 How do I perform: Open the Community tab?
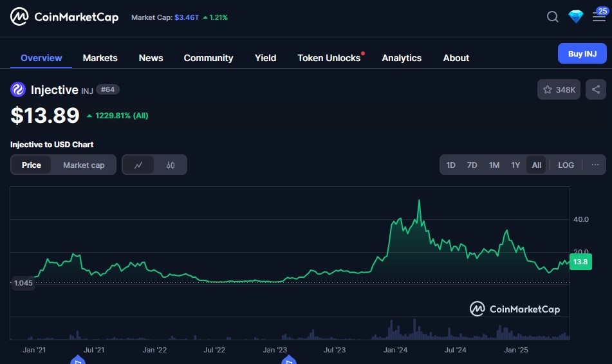[209, 58]
